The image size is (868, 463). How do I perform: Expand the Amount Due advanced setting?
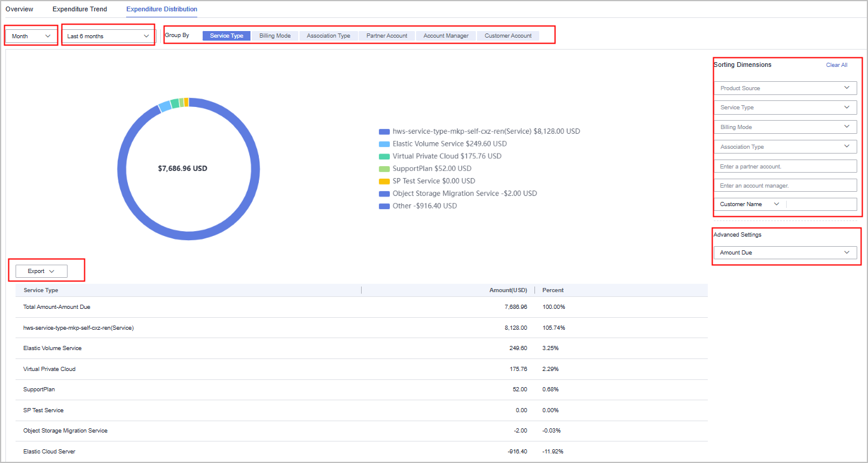pyautogui.click(x=785, y=253)
